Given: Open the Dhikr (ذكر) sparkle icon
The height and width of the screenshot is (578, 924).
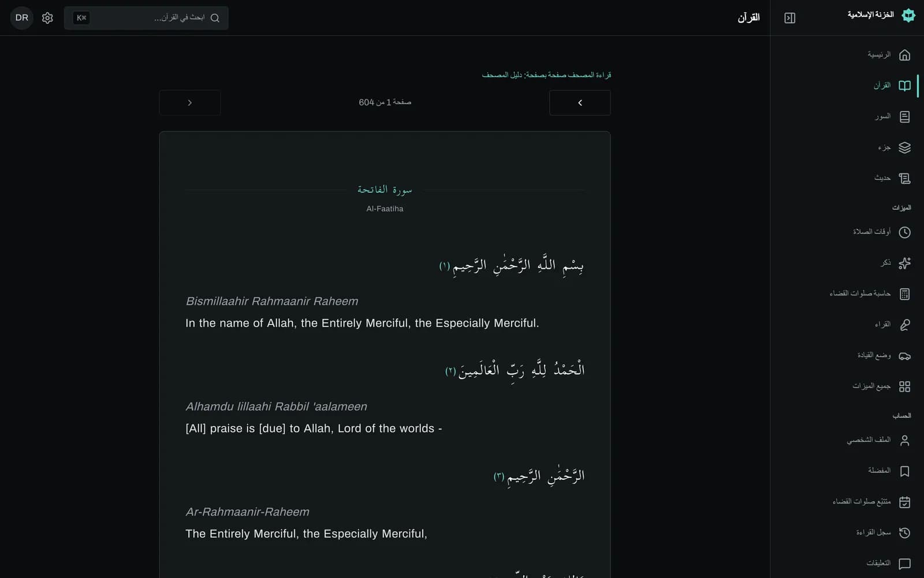Looking at the screenshot, I should click(904, 263).
